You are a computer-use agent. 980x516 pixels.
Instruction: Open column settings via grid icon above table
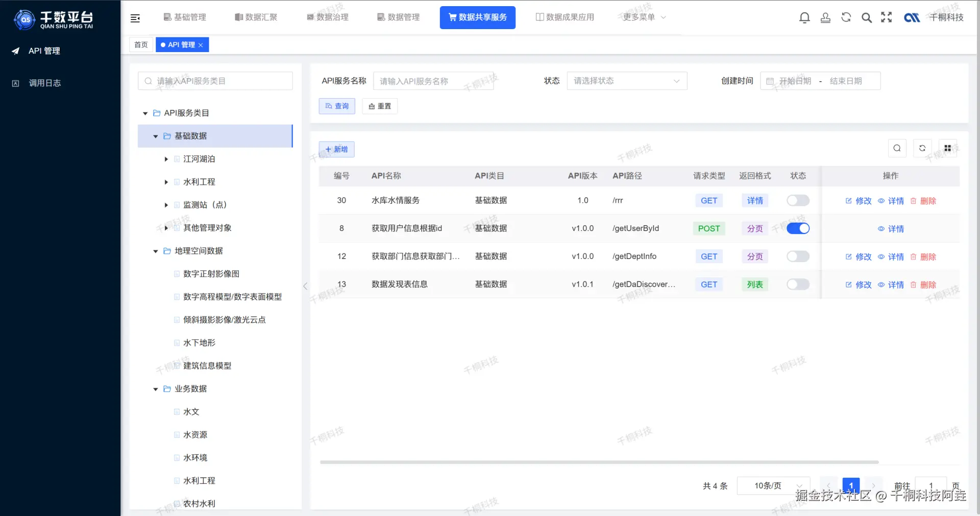(x=947, y=148)
